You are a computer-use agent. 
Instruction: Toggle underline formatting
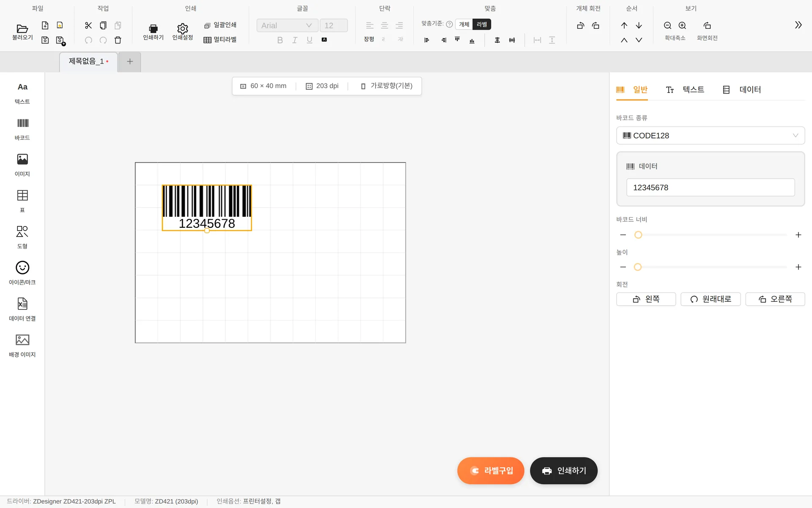[310, 40]
